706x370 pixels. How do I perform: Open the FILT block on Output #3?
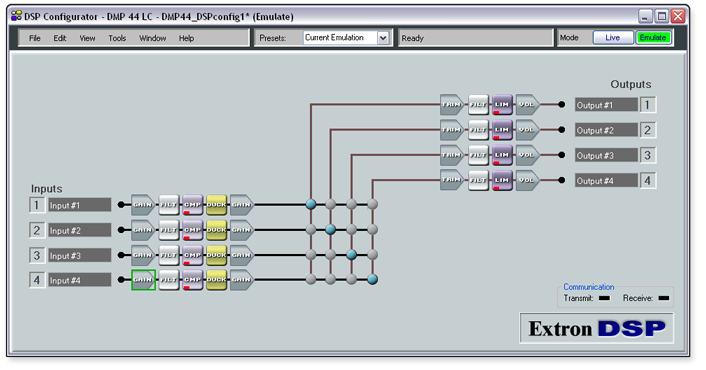(x=478, y=155)
